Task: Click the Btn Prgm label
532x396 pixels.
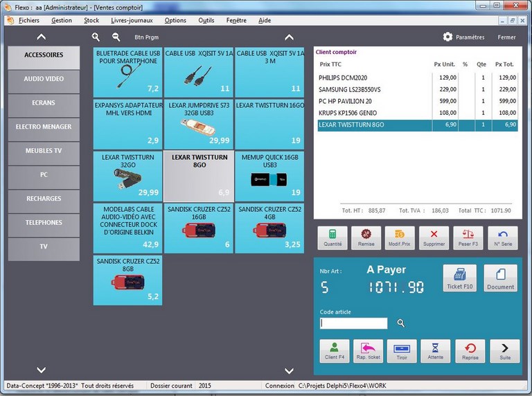Action: [x=146, y=37]
